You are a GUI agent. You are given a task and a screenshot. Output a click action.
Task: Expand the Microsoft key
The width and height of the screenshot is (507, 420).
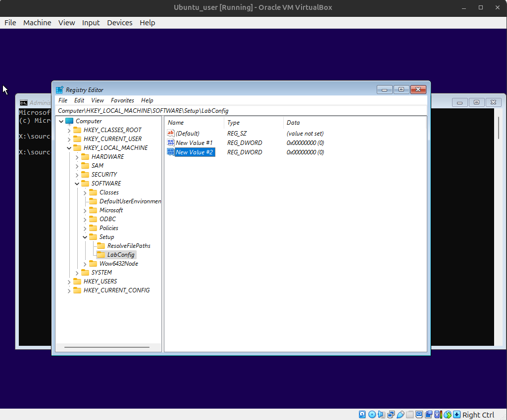85,211
